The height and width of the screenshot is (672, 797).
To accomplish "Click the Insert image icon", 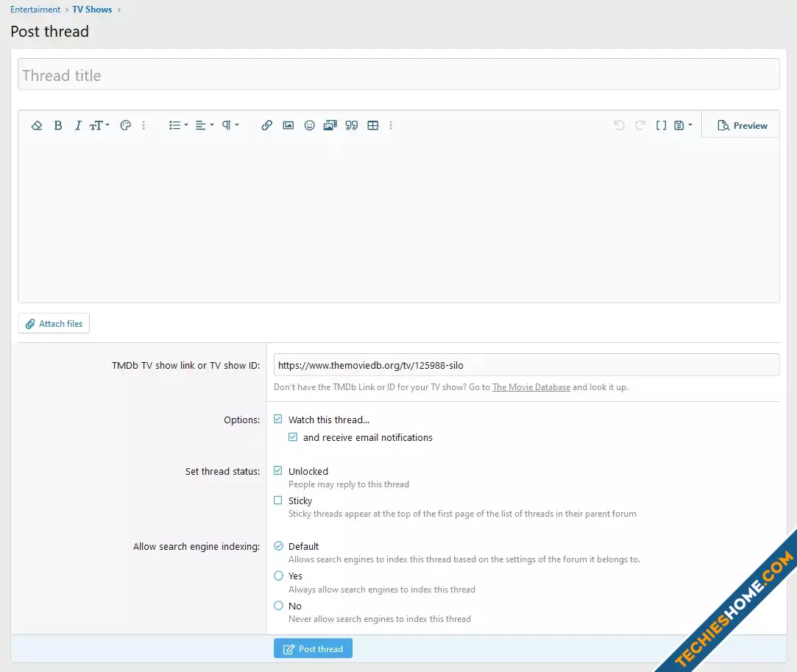I will pos(288,126).
